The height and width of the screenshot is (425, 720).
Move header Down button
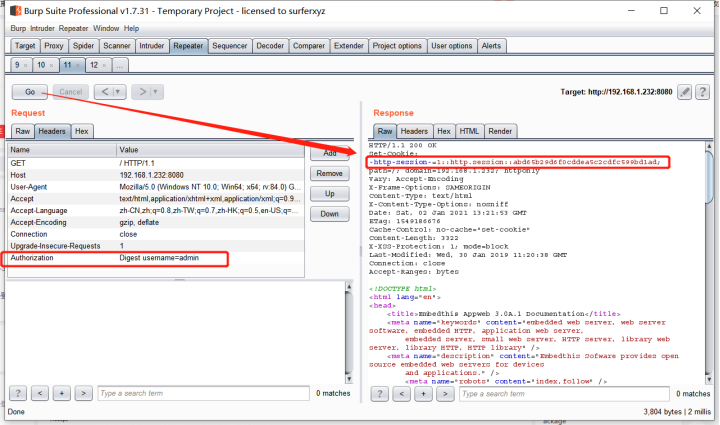tap(330, 214)
